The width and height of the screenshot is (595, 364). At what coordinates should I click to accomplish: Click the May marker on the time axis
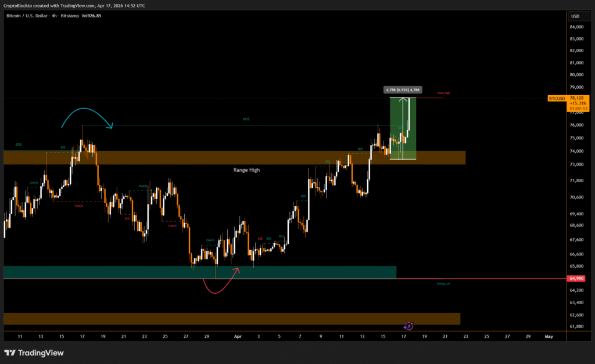coord(548,336)
